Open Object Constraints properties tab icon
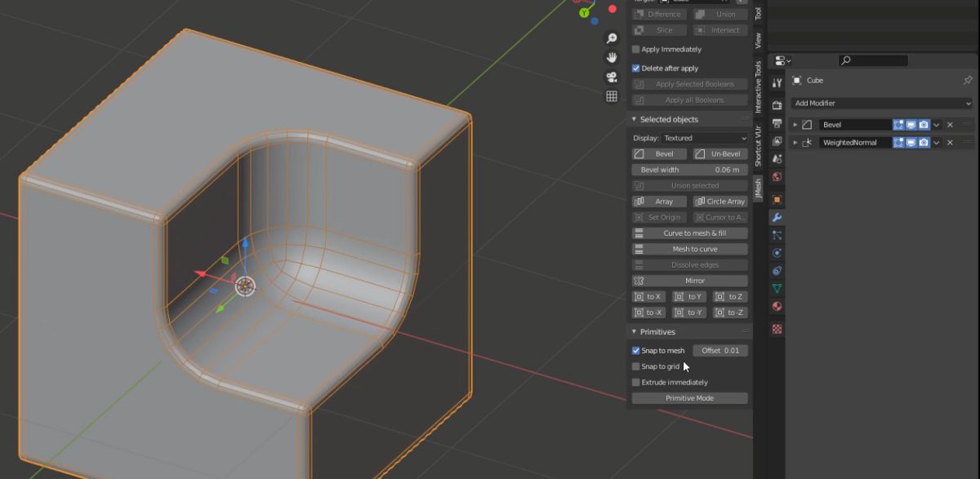The width and height of the screenshot is (980, 479). 777,271
